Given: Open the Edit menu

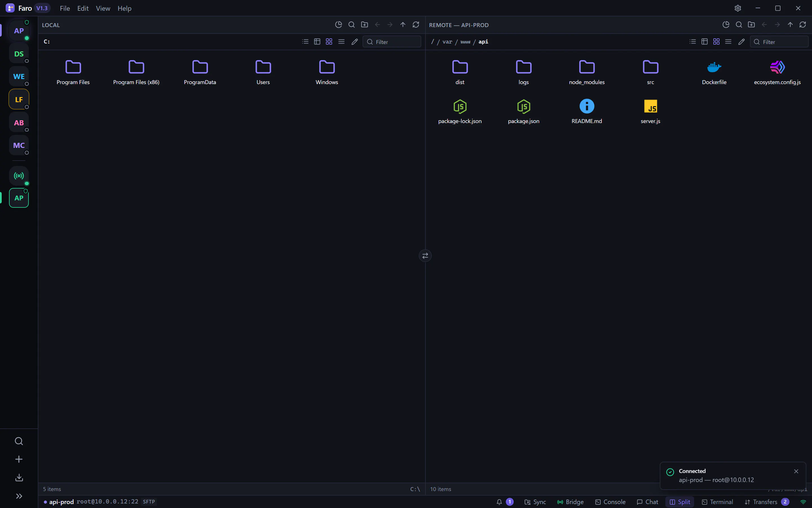Looking at the screenshot, I should click(83, 8).
